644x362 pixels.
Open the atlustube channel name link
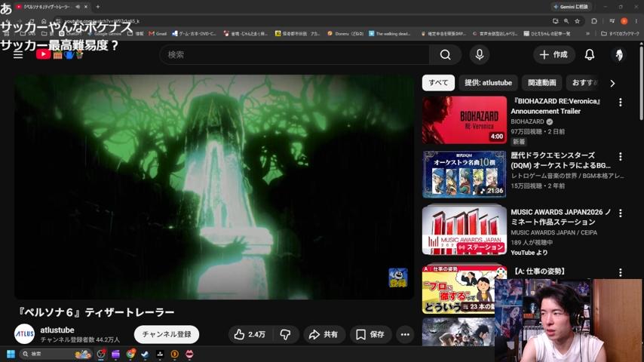[x=57, y=330]
